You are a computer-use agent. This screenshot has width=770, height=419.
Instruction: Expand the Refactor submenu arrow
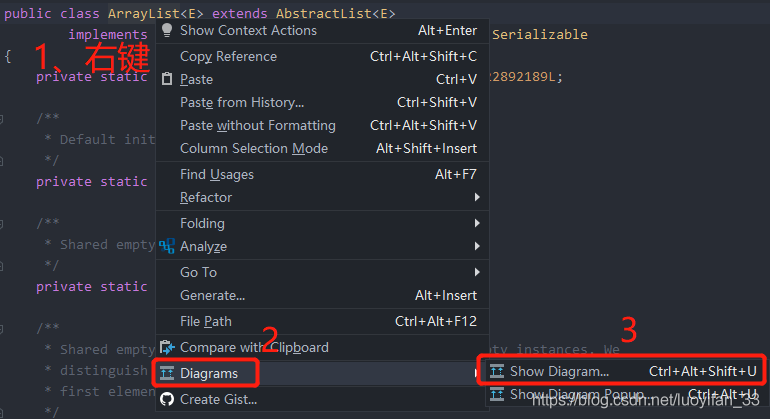(x=477, y=198)
